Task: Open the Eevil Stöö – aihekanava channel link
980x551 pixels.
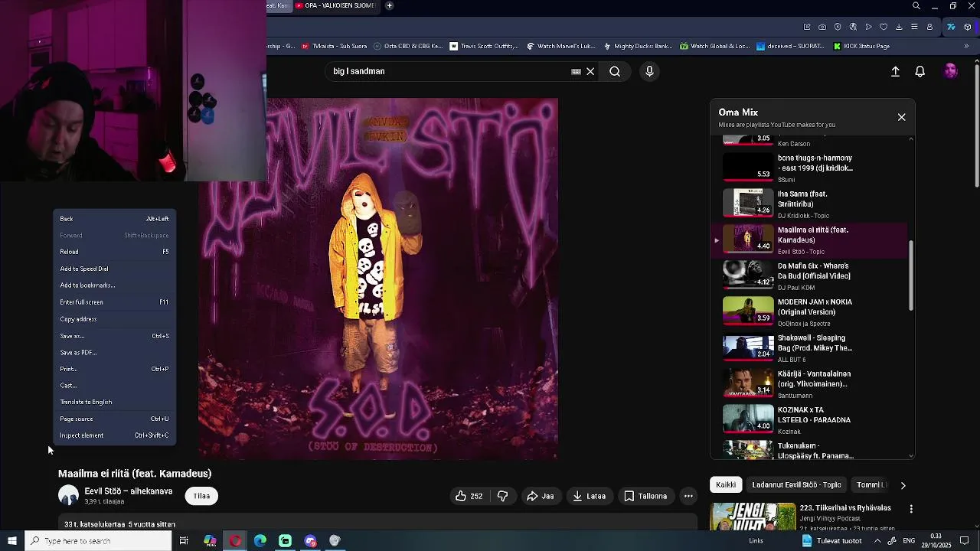Action: (x=129, y=491)
